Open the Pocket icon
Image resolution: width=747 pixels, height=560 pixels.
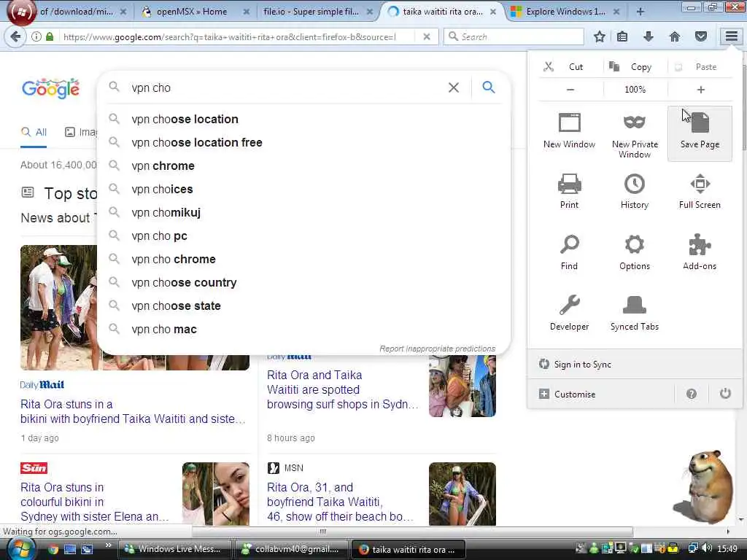tap(701, 36)
